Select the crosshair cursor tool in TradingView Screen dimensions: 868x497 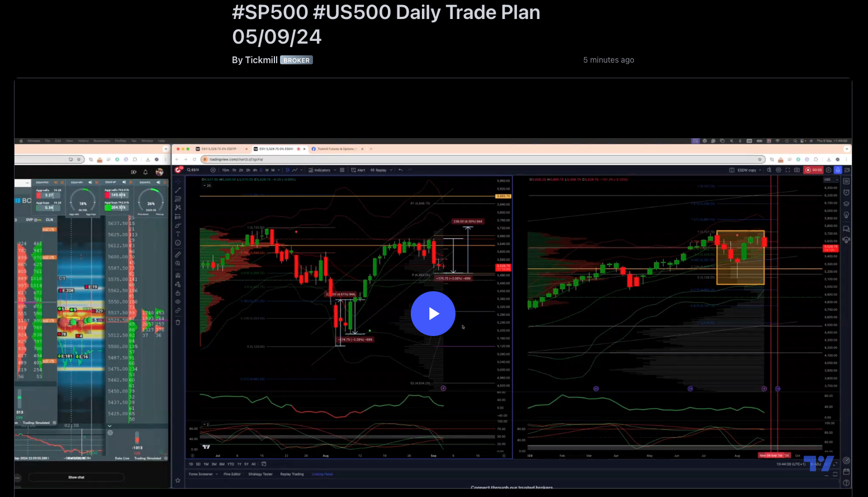coord(178,181)
